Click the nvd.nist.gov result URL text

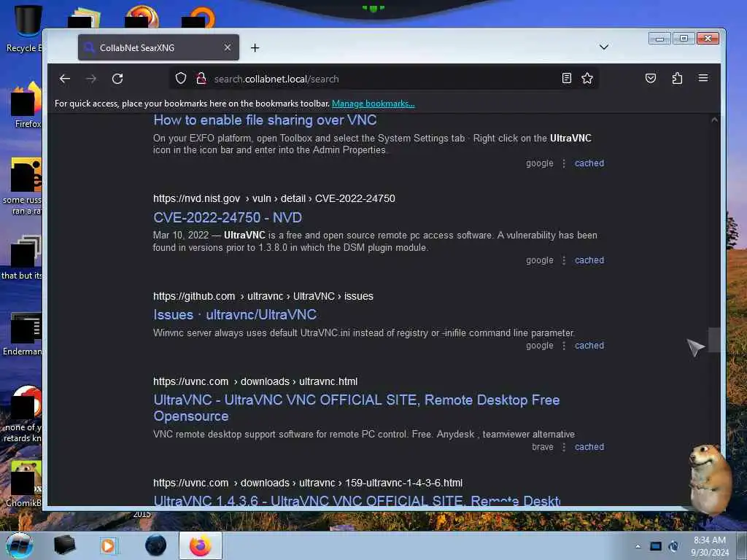coord(274,198)
